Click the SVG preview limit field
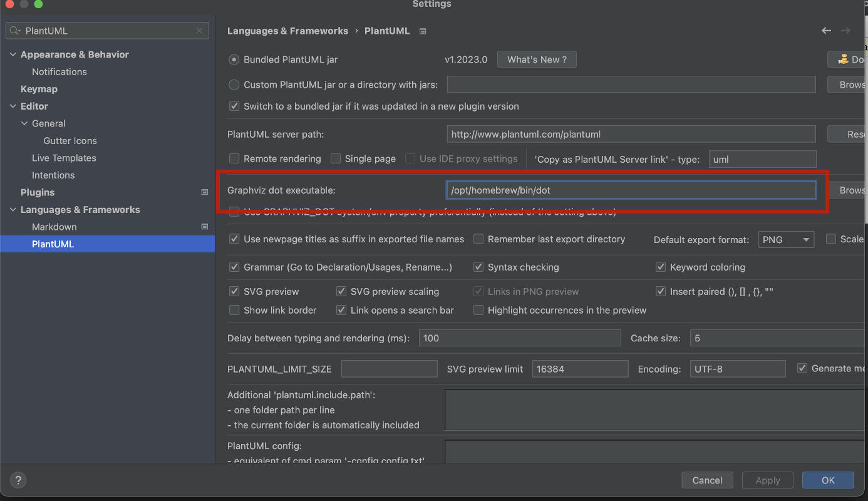This screenshot has height=501, width=868. (581, 369)
